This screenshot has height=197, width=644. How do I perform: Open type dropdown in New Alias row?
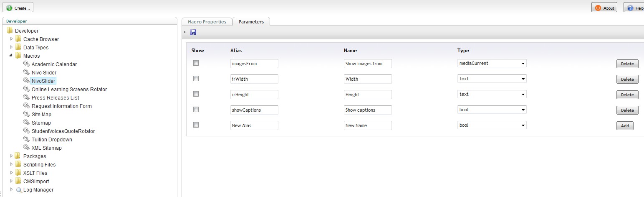click(x=492, y=125)
